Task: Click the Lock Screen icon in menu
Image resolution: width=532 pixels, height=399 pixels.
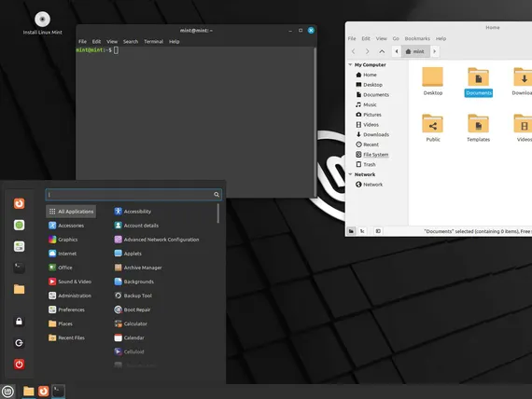Action: click(19, 322)
